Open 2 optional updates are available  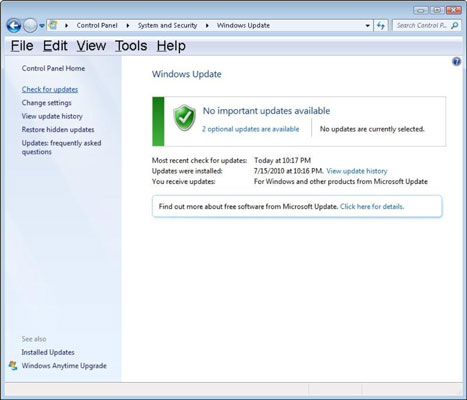(250, 129)
